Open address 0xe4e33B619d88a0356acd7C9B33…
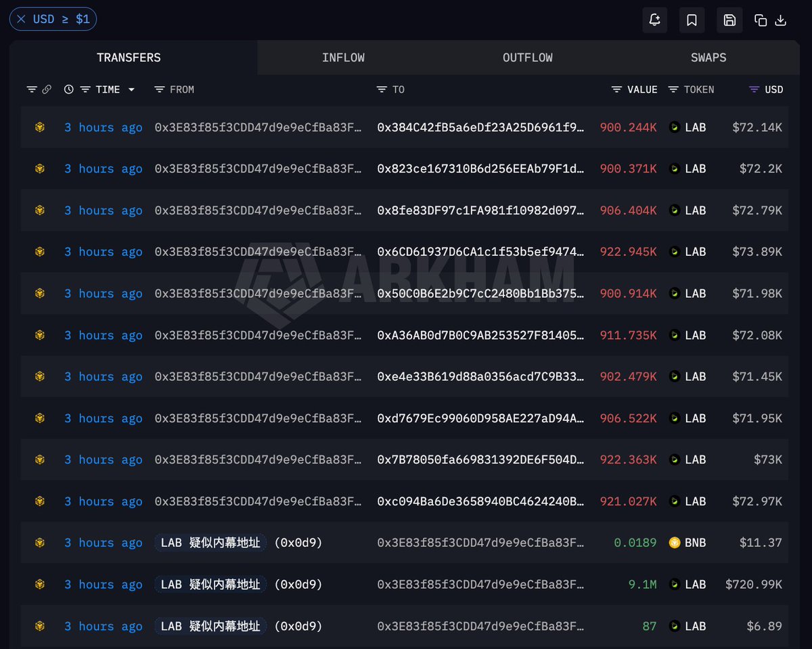This screenshot has width=812, height=649. (x=480, y=376)
